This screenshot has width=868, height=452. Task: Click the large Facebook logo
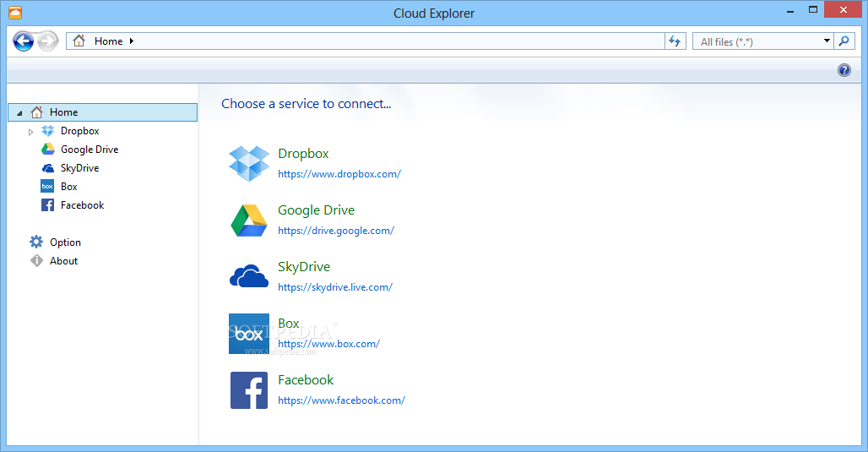[x=249, y=390]
